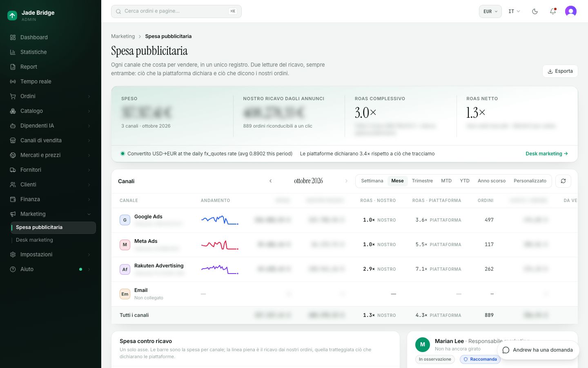Screen dimensions: 588x368
Task: Click the Jade Bridge logo icon
Action: point(12,16)
